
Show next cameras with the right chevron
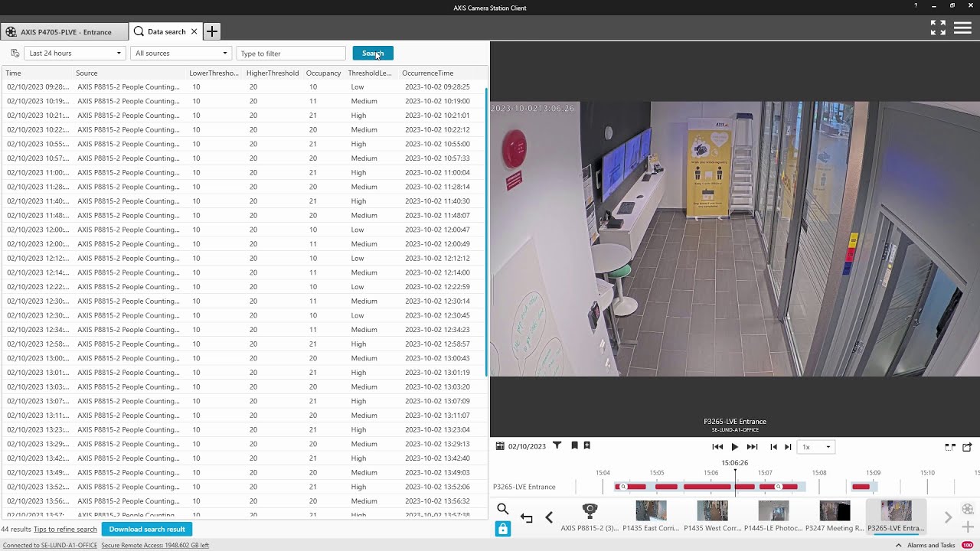click(x=948, y=518)
